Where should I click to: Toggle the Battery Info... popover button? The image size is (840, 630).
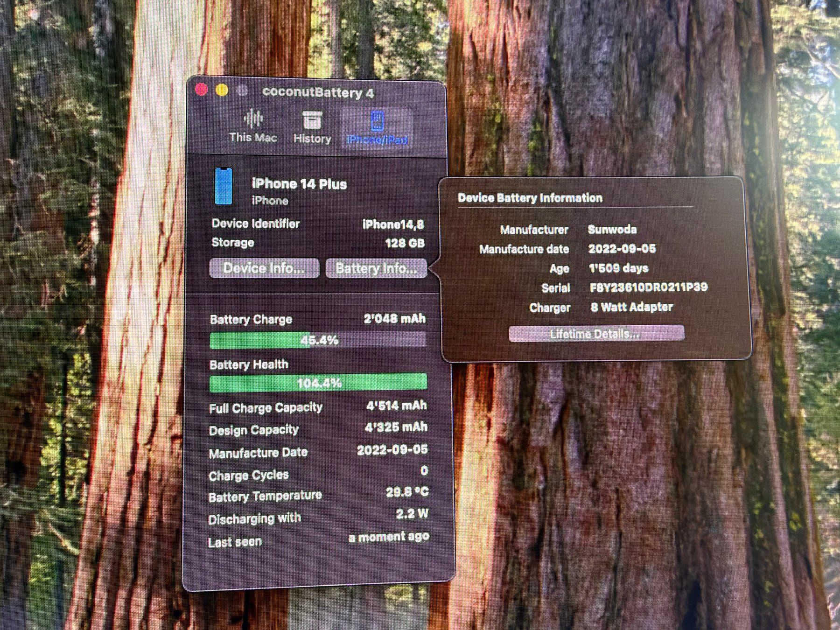coord(376,269)
